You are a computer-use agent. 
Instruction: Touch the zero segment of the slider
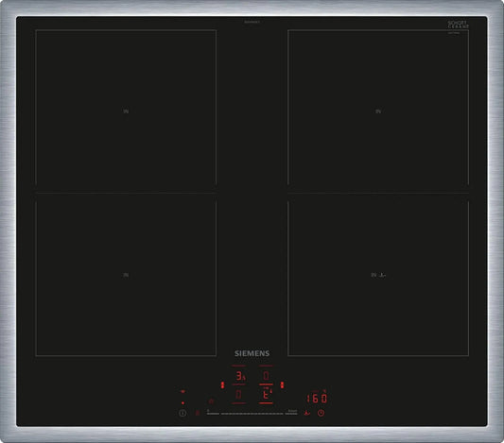click(213, 414)
